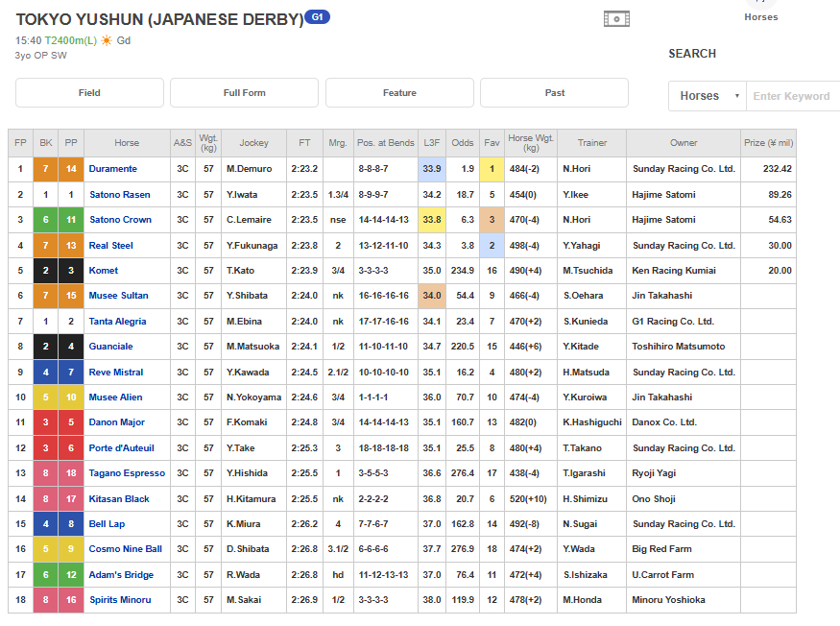The width and height of the screenshot is (840, 626).
Task: Open Tanta Alegria horse link
Action: coord(117,322)
